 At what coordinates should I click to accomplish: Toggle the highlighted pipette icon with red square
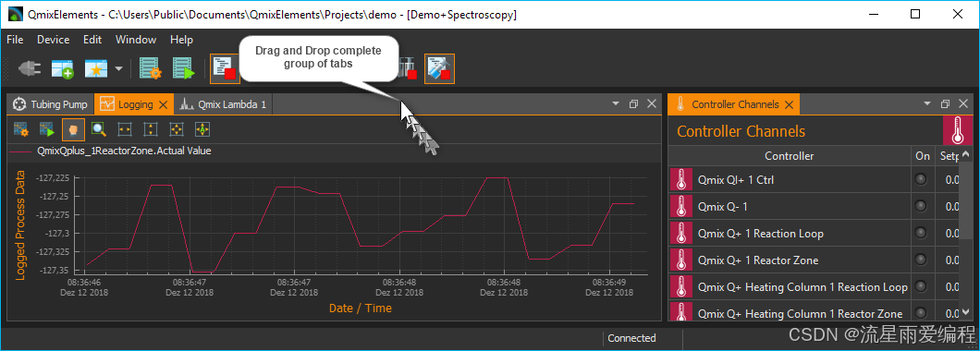[x=439, y=68]
